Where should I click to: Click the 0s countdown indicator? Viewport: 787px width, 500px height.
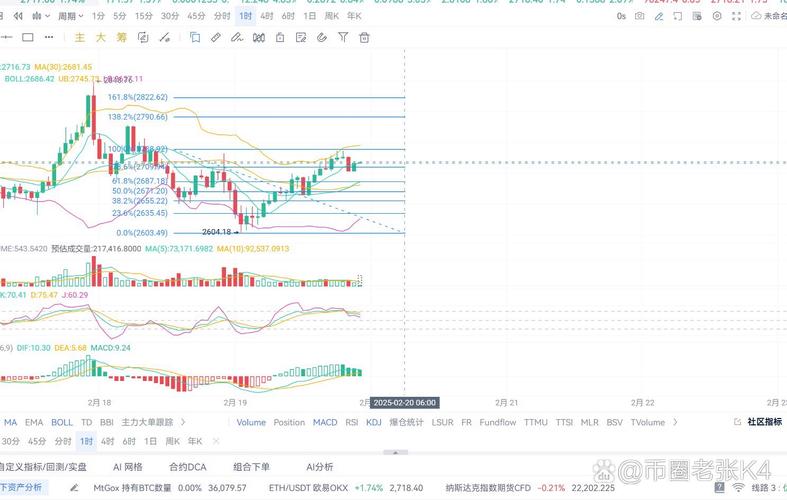[621, 16]
